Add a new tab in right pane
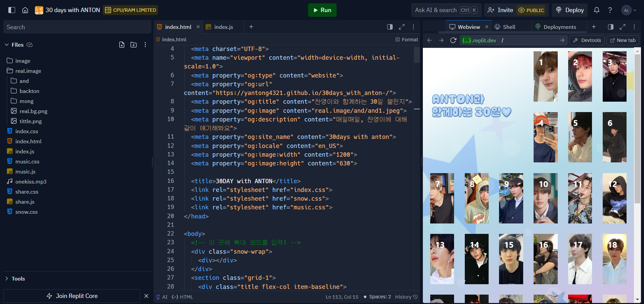 click(x=594, y=27)
